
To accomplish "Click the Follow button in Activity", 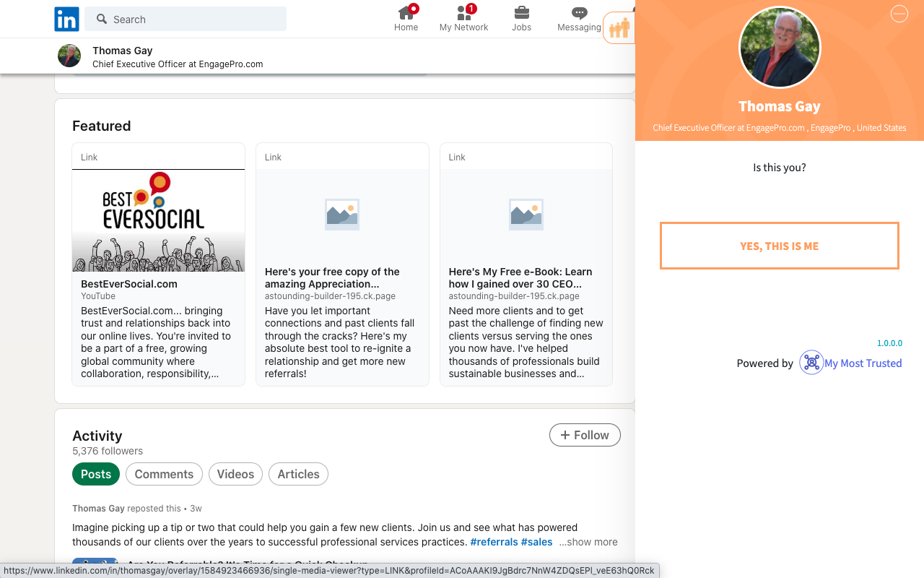I will coord(585,435).
